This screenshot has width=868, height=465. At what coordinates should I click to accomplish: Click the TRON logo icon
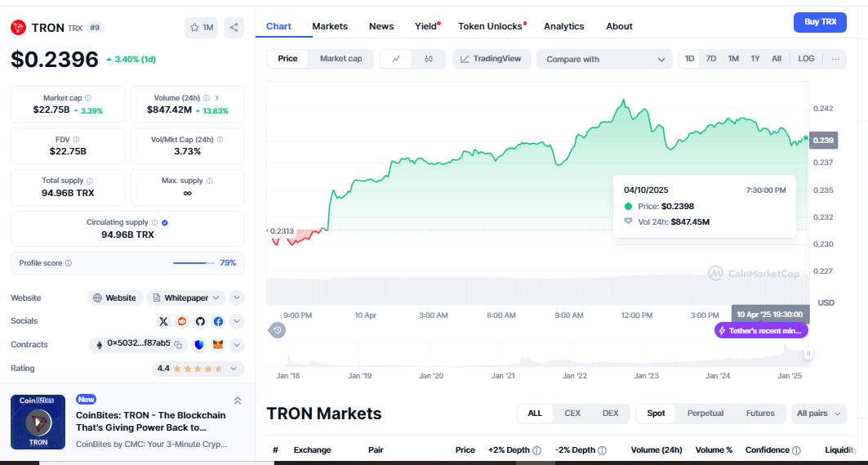point(19,27)
